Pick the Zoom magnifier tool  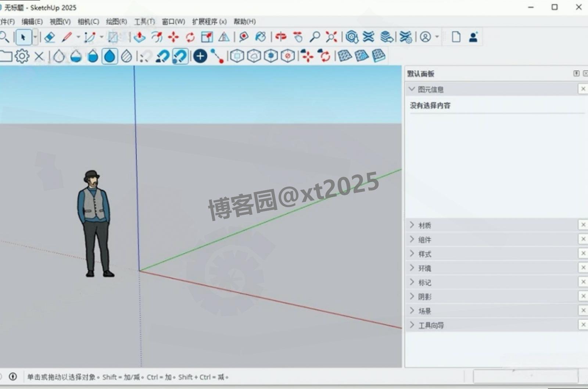[315, 37]
